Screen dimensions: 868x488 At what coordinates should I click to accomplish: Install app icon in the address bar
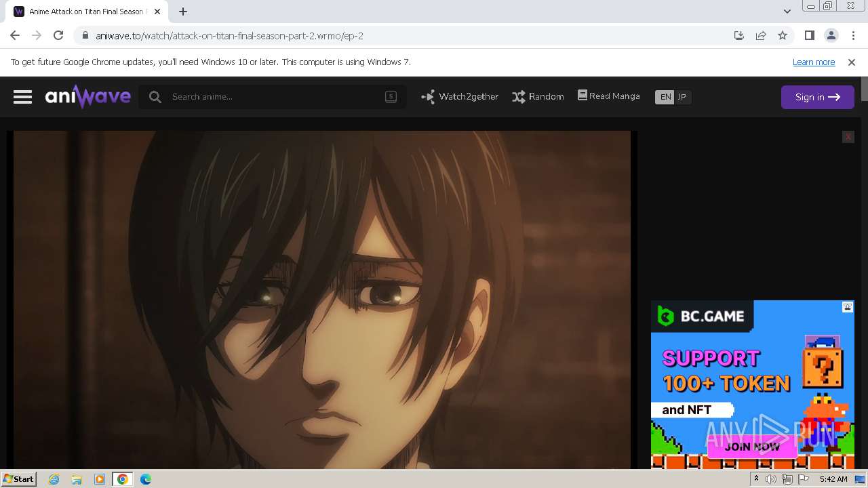[x=739, y=36]
